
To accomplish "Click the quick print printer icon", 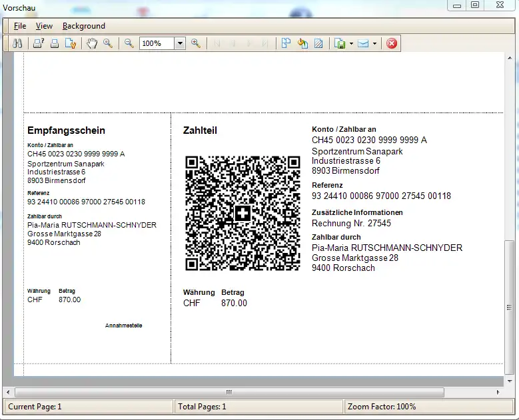I will coord(55,43).
